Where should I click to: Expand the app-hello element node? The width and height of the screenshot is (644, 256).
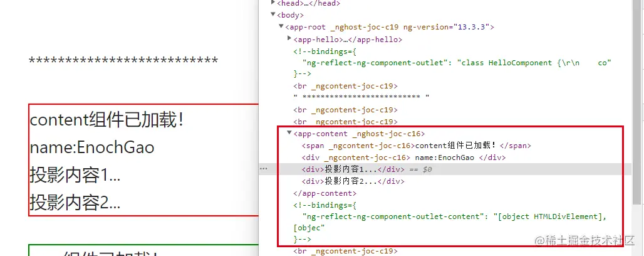289,39
